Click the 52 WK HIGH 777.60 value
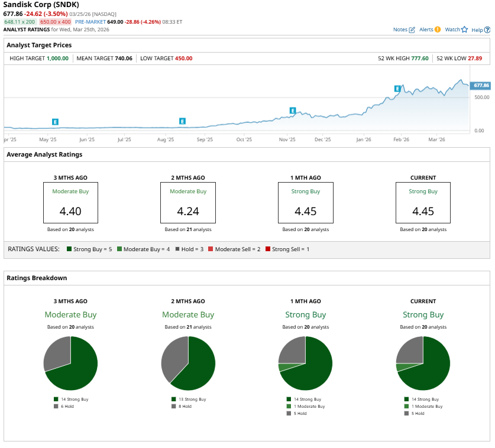Image resolution: width=495 pixels, height=448 pixels. pos(420,59)
